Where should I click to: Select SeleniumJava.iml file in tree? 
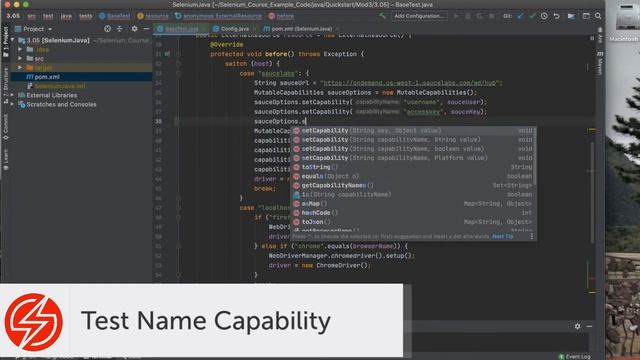82,86
